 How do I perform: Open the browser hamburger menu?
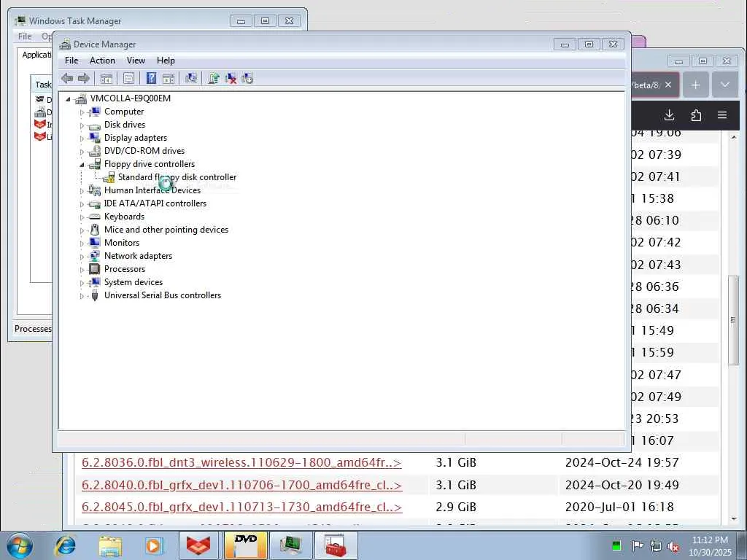tap(722, 114)
